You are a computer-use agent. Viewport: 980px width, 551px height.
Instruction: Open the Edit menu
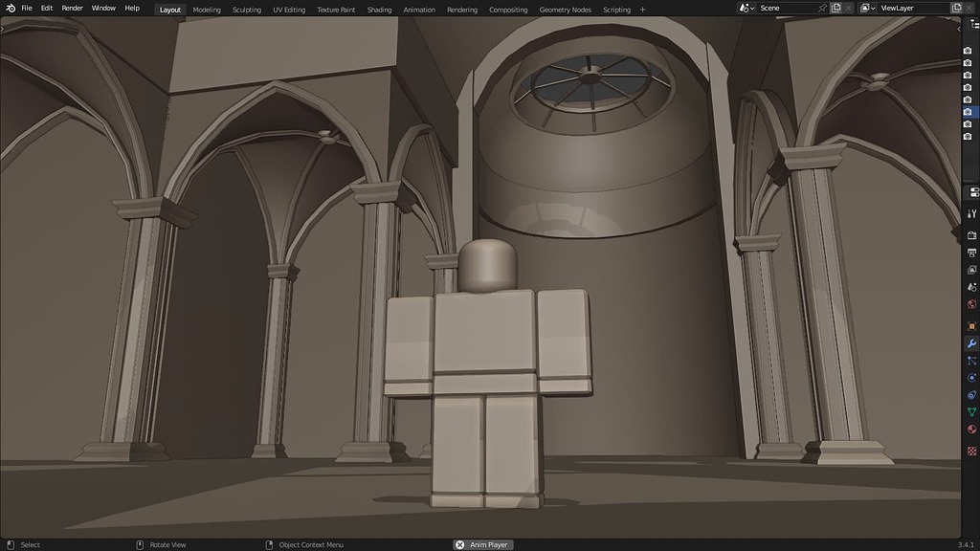[x=46, y=7]
